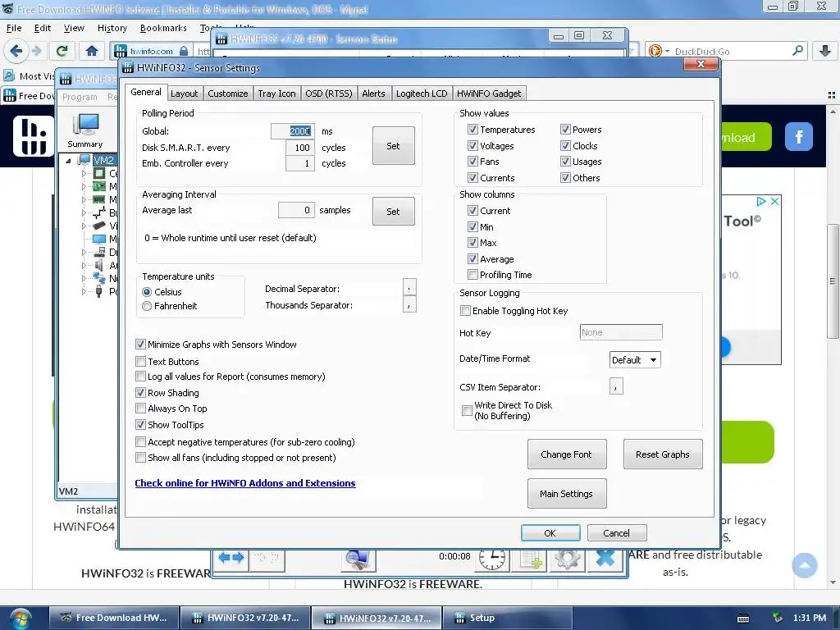Enable the Always On Top checkbox
Screen dimensions: 840x630
(x=140, y=409)
